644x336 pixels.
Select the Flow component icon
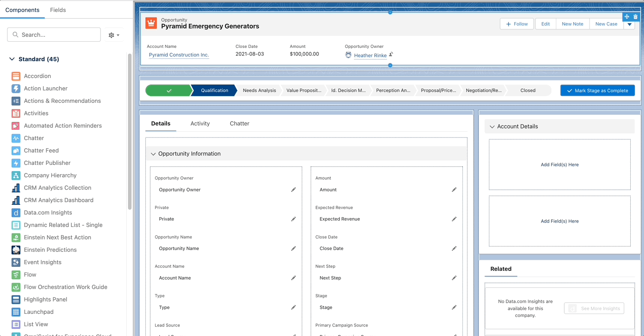(x=16, y=275)
